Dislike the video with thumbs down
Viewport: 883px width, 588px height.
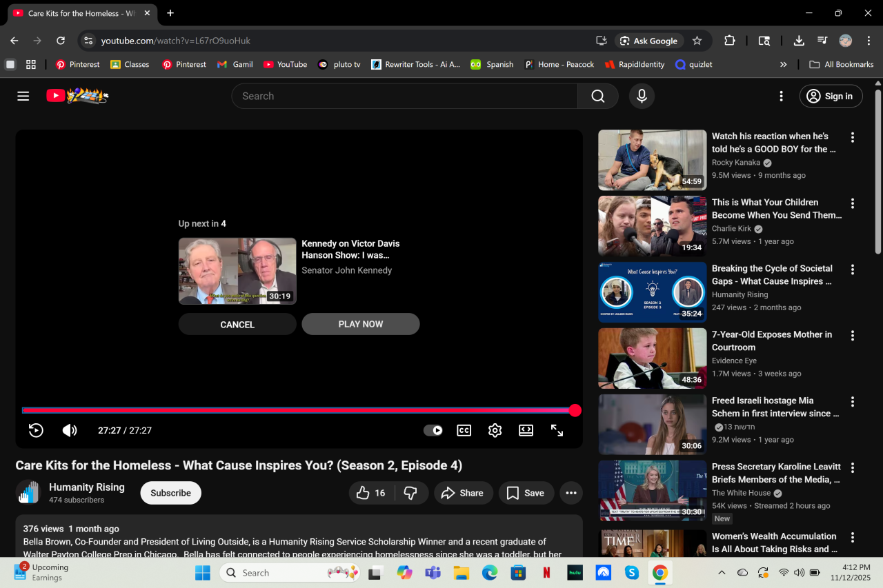(410, 493)
